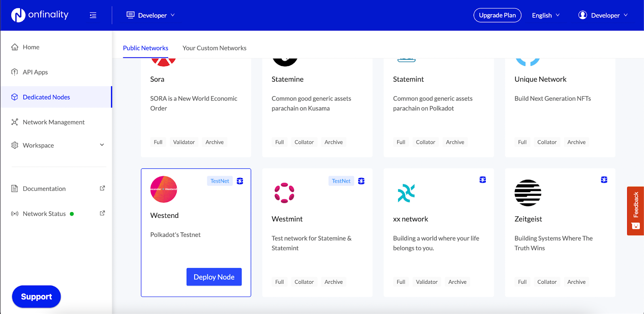Viewport: 644px width, 314px height.
Task: Click the Workspace gear icon
Action: (15, 145)
